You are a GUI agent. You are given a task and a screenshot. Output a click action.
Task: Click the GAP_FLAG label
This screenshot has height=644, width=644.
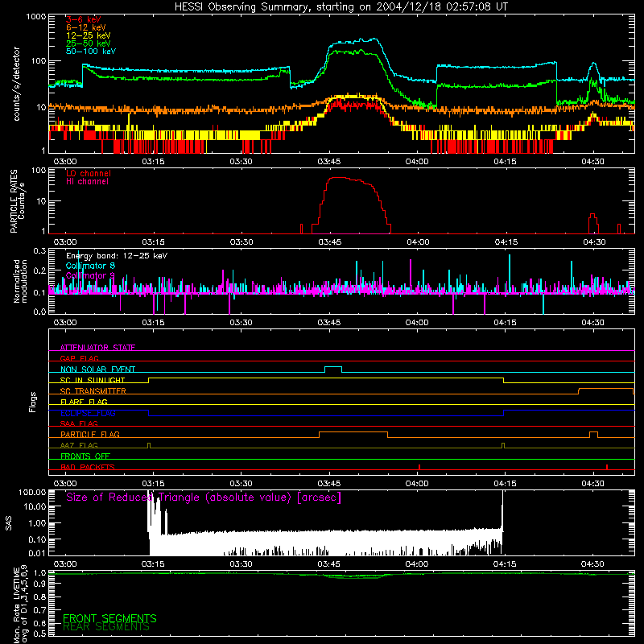point(79,358)
